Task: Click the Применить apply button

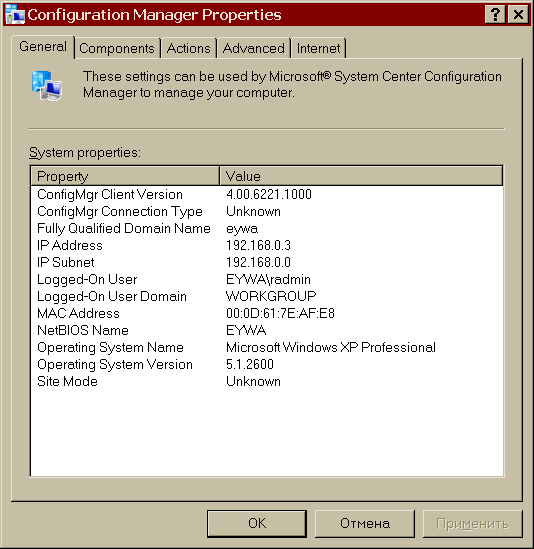Action: tap(472, 523)
